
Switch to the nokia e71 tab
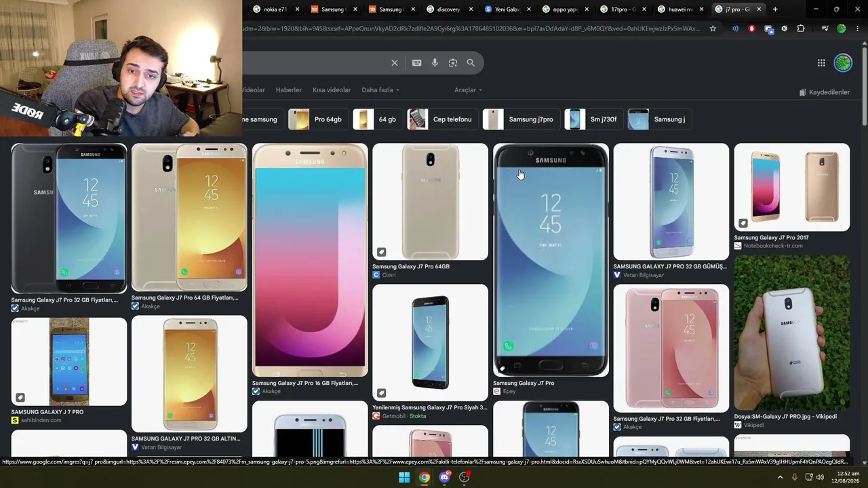(275, 9)
